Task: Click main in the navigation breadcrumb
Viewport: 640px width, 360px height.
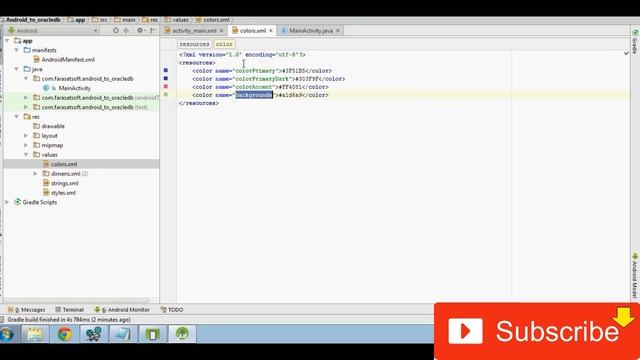Action: click(125, 20)
